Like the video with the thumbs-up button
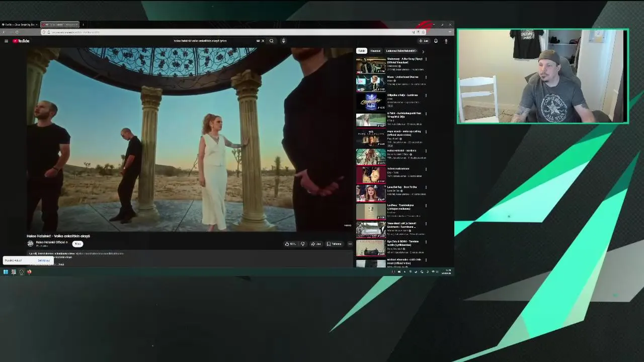The height and width of the screenshot is (362, 644). click(290, 244)
